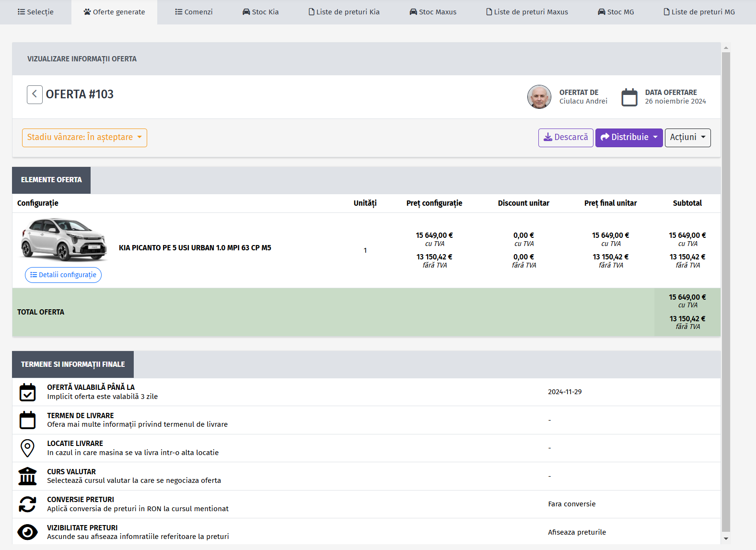This screenshot has width=756, height=550.
Task: Click the calendar icon next to DATA OFERTARE
Action: 629,97
